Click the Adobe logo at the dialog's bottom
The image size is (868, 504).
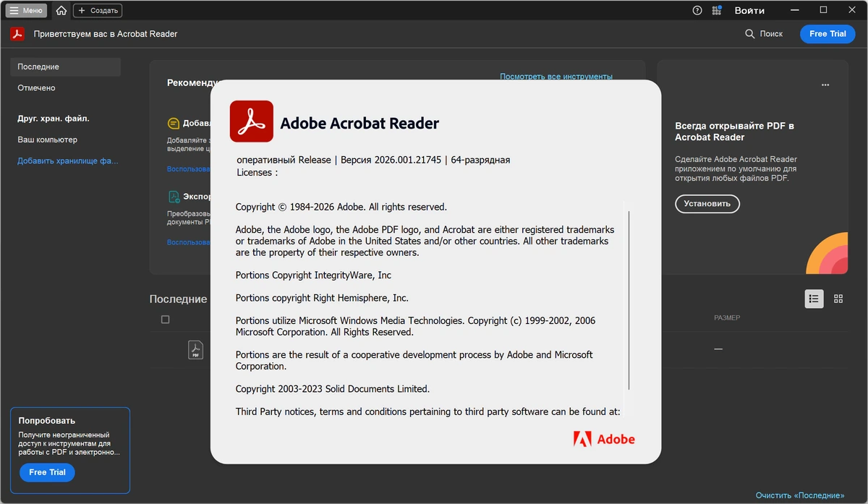(x=604, y=439)
